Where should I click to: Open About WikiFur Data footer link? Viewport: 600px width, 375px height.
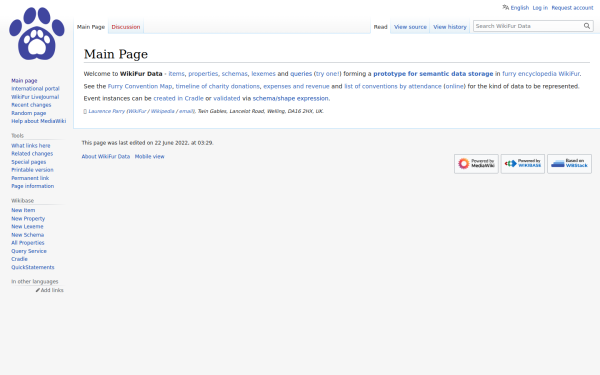[106, 157]
